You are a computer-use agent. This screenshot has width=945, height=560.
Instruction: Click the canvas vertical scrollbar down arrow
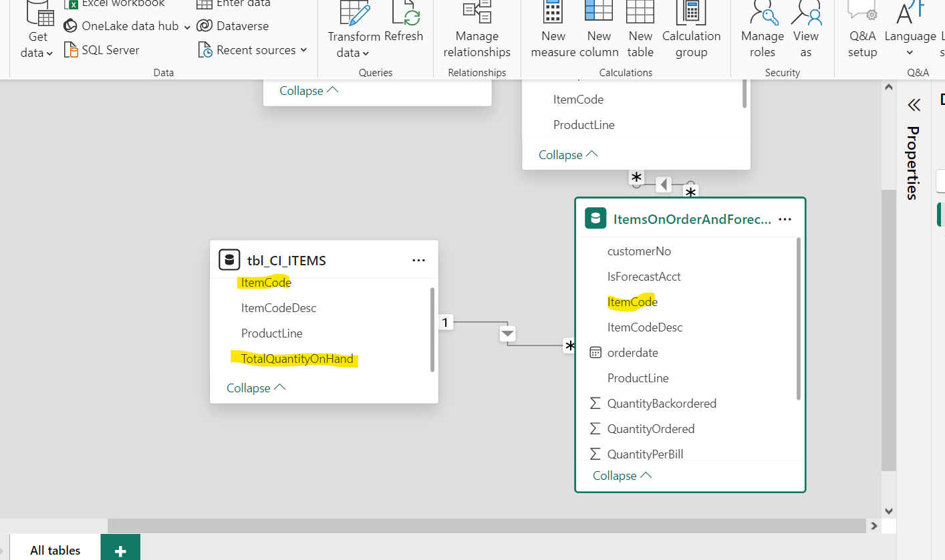pyautogui.click(x=888, y=511)
